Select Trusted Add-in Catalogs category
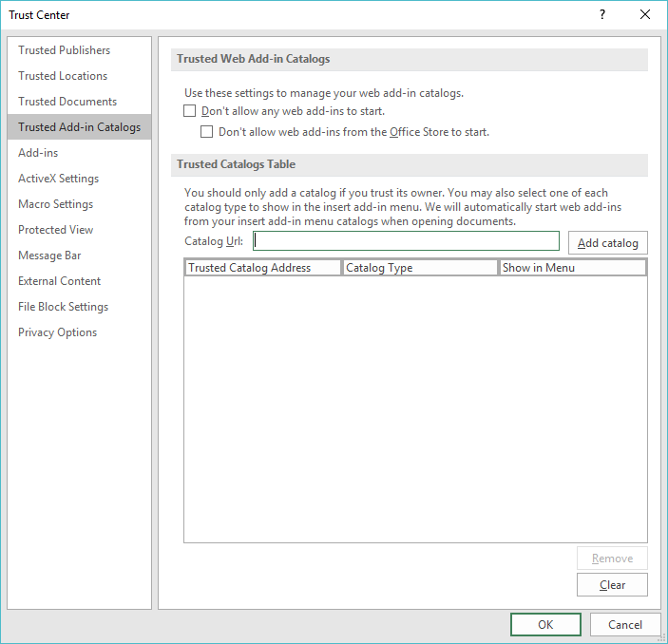The image size is (668, 644). [79, 127]
